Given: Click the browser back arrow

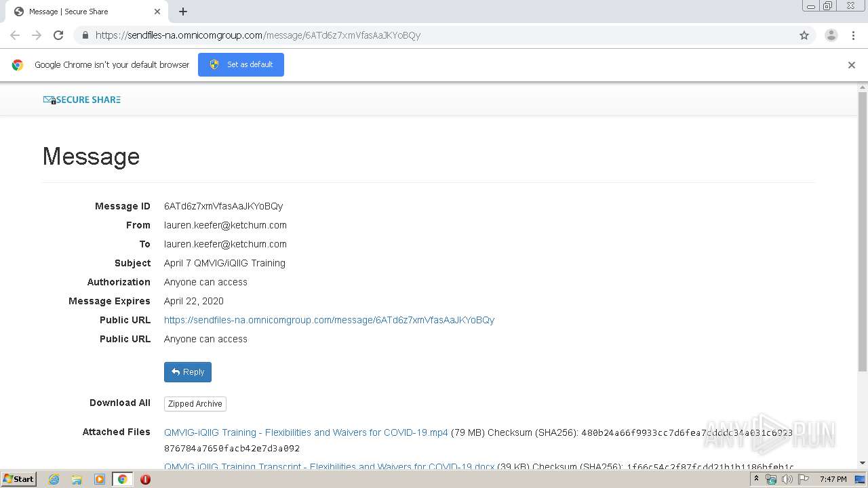Looking at the screenshot, I should tap(15, 35).
